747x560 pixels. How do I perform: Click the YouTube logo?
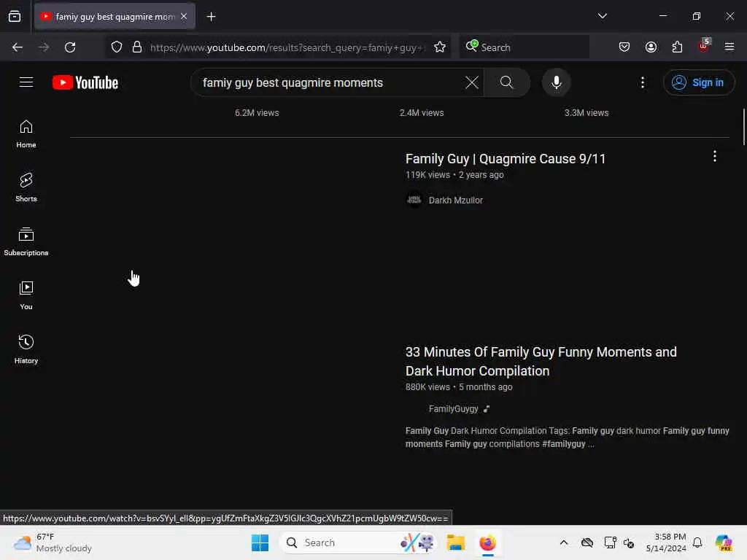click(85, 82)
